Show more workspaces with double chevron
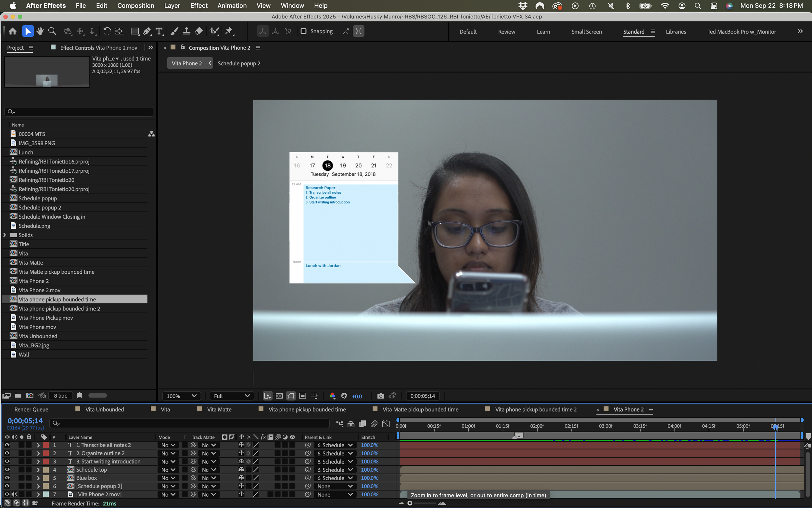The image size is (812, 508). pos(800,31)
